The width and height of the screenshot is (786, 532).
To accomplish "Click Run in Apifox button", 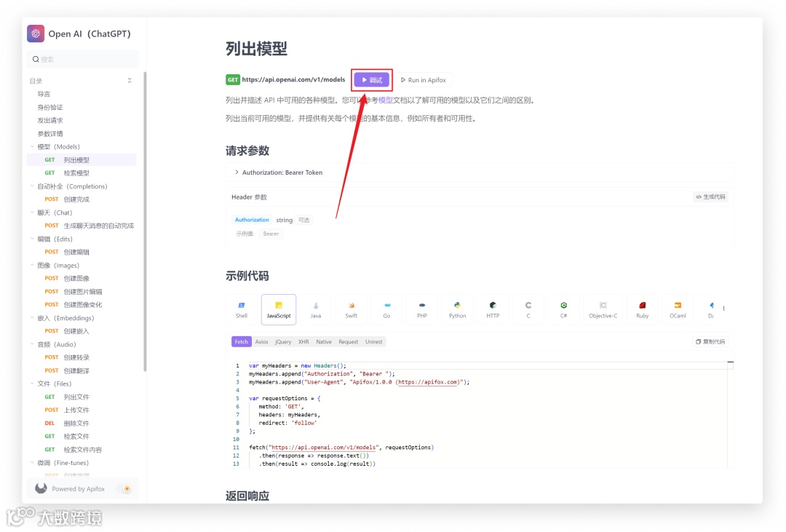I will (424, 80).
